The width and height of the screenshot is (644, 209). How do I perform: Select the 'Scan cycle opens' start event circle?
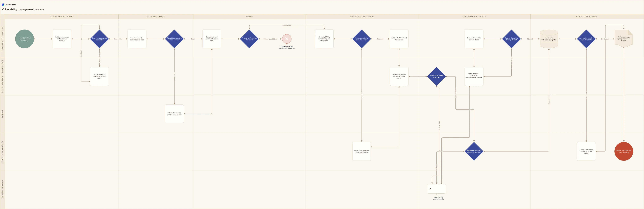(x=25, y=39)
